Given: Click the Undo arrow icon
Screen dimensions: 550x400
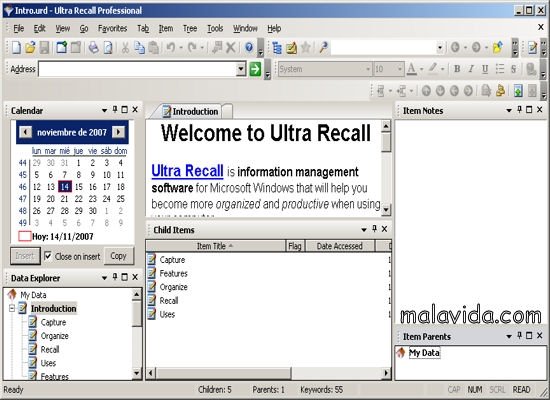Looking at the screenshot, I should tap(171, 47).
